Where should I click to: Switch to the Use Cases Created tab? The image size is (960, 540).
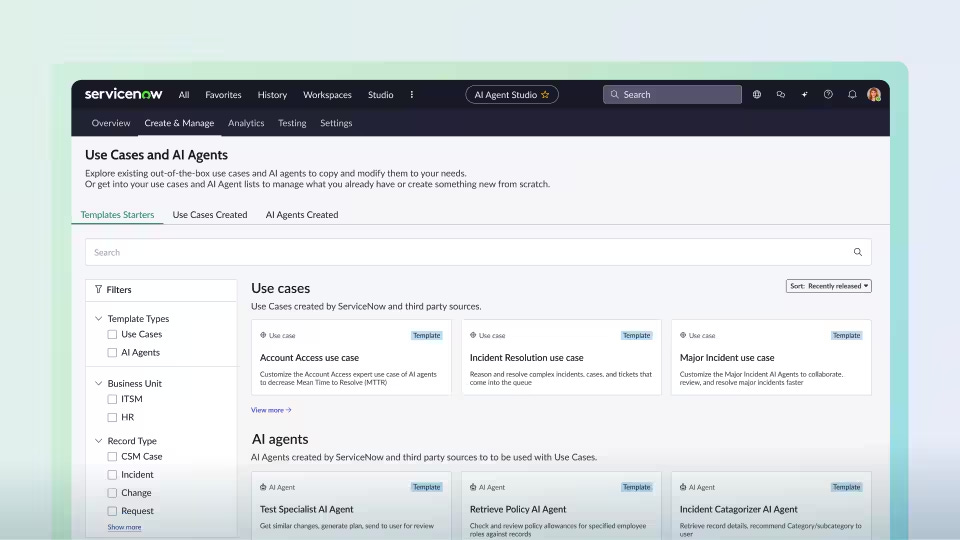210,215
